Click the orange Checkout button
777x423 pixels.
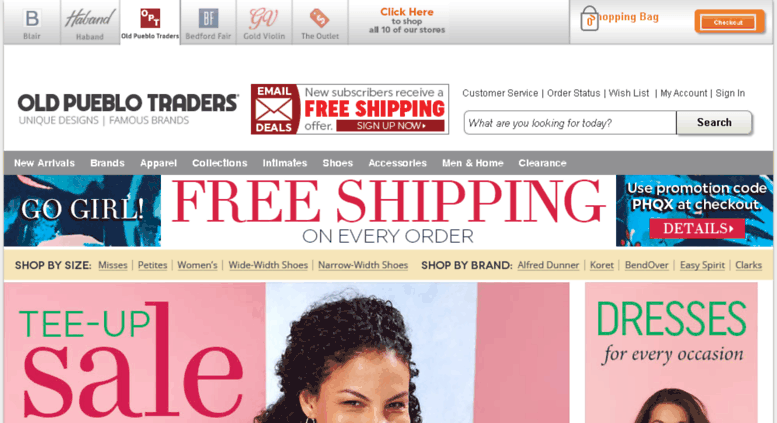coord(728,22)
